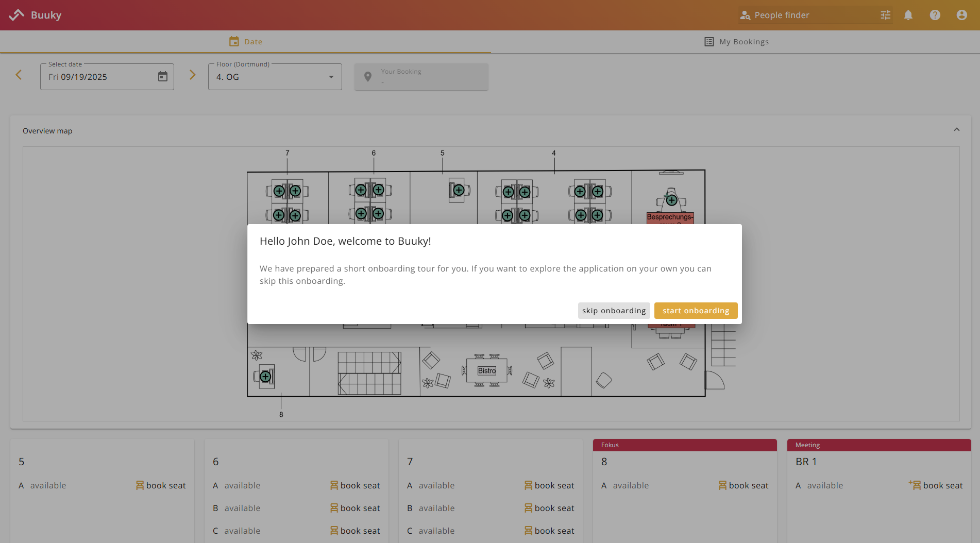Book seat A in Fokus room 8
Image resolution: width=980 pixels, height=543 pixels.
click(x=743, y=485)
